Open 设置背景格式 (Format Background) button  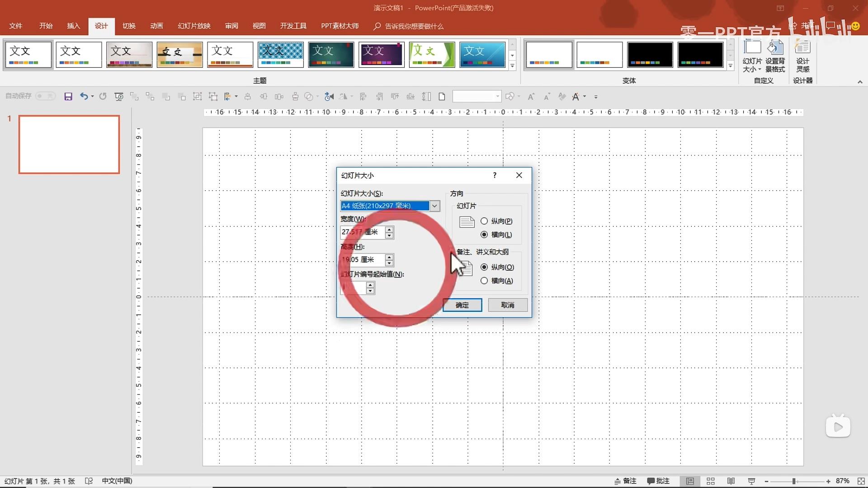pos(775,56)
